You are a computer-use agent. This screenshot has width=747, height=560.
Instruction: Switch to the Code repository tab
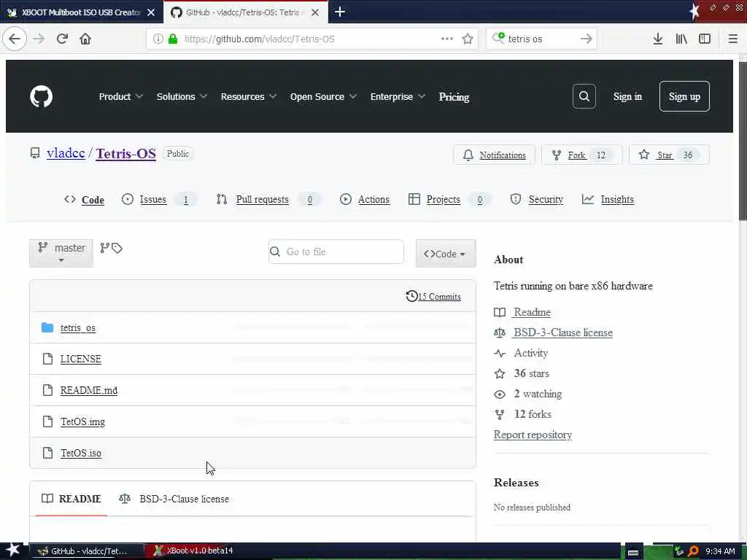[x=85, y=200]
